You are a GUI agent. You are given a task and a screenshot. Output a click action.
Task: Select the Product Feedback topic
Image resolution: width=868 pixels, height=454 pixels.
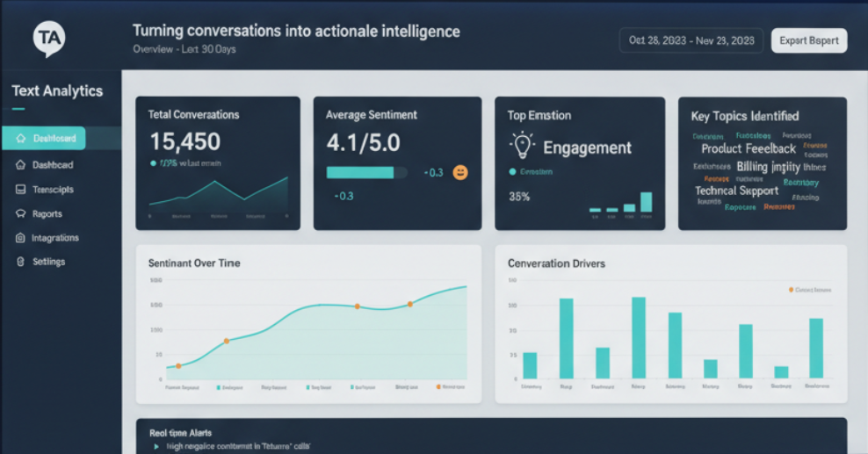coord(749,149)
